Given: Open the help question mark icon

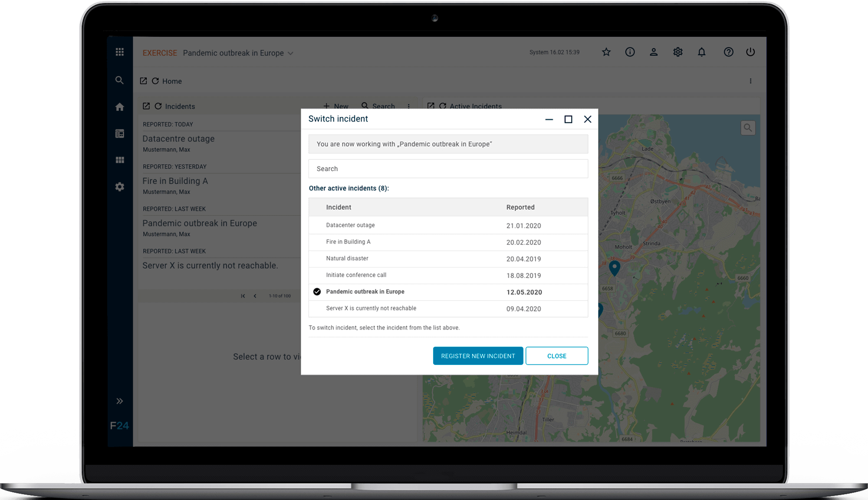Looking at the screenshot, I should (728, 52).
